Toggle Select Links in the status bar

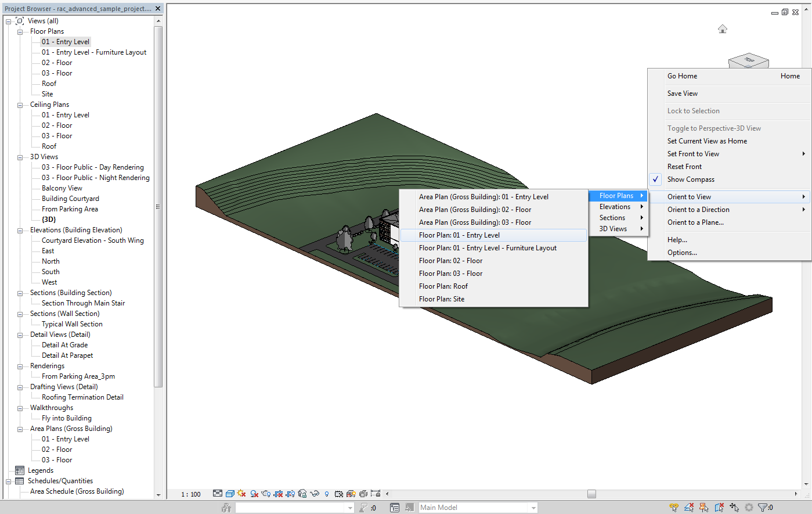click(x=673, y=507)
